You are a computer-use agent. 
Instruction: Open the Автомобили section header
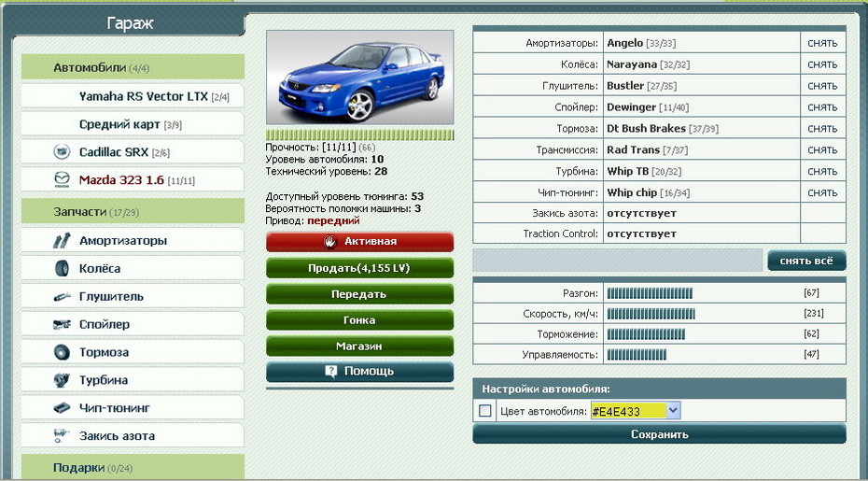click(x=133, y=67)
